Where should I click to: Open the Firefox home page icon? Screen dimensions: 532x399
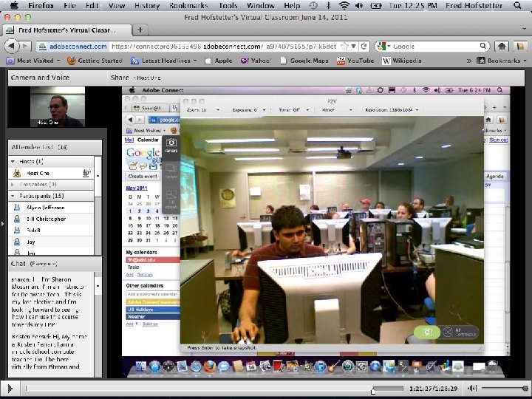pos(502,46)
